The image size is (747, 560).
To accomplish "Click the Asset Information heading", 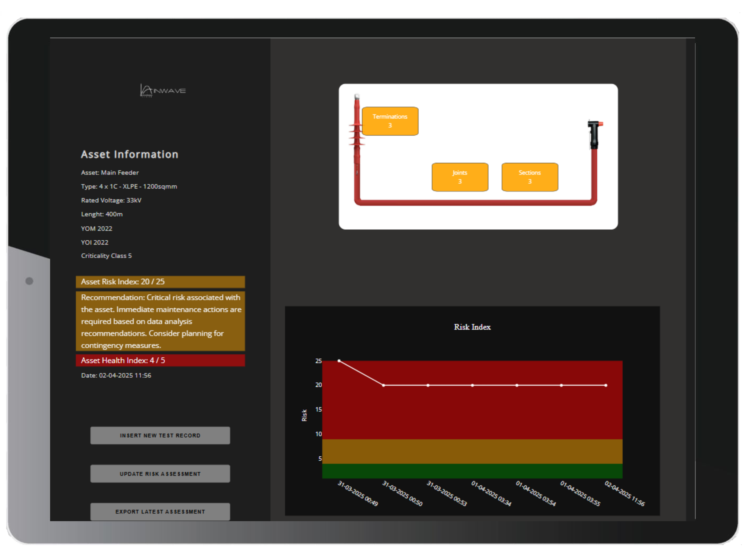I will pyautogui.click(x=130, y=154).
